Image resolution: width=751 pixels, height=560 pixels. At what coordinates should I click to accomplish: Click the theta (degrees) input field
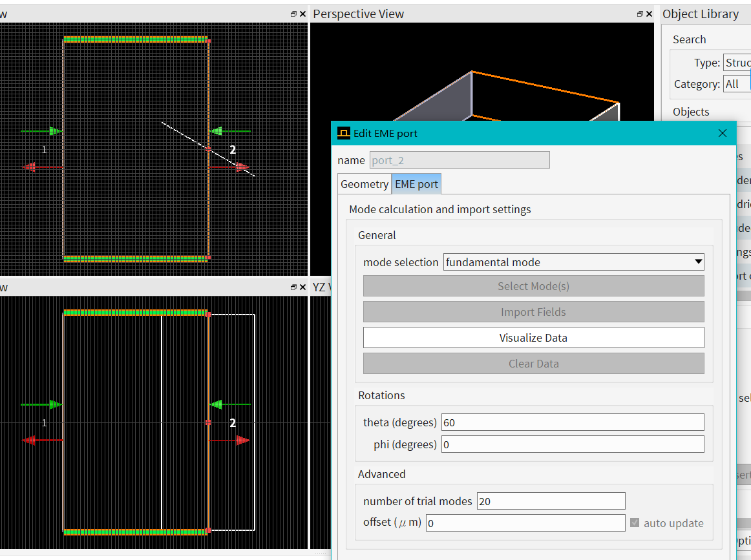click(x=572, y=423)
